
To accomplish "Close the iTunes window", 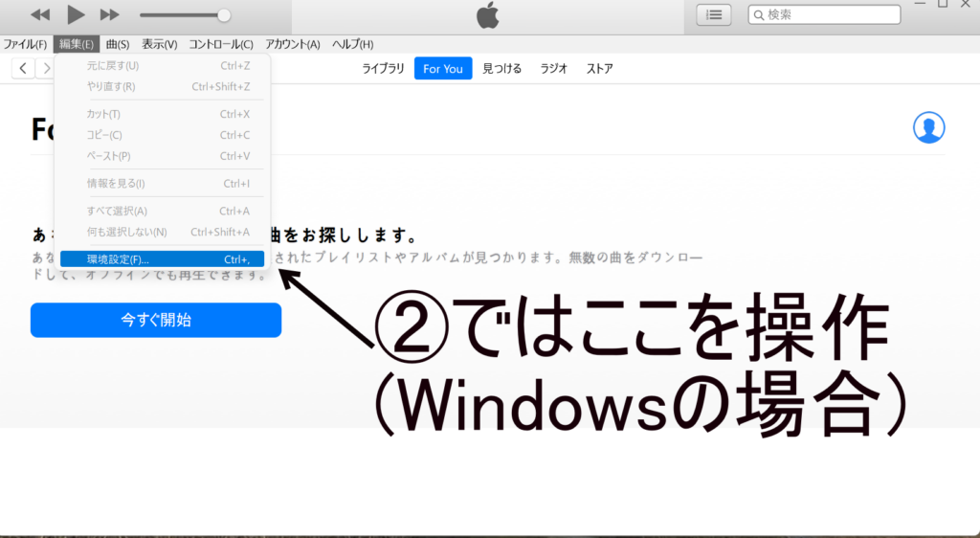I will [967, 3].
